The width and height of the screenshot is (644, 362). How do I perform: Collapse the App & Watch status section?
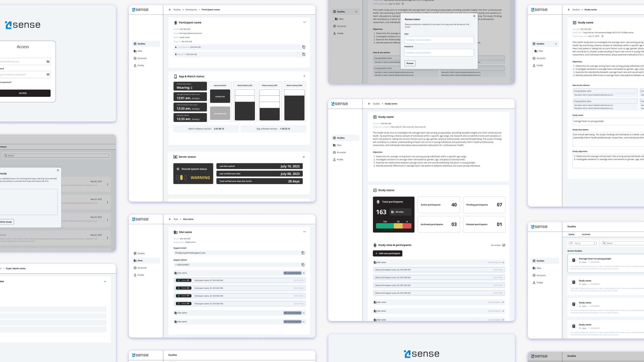304,76
